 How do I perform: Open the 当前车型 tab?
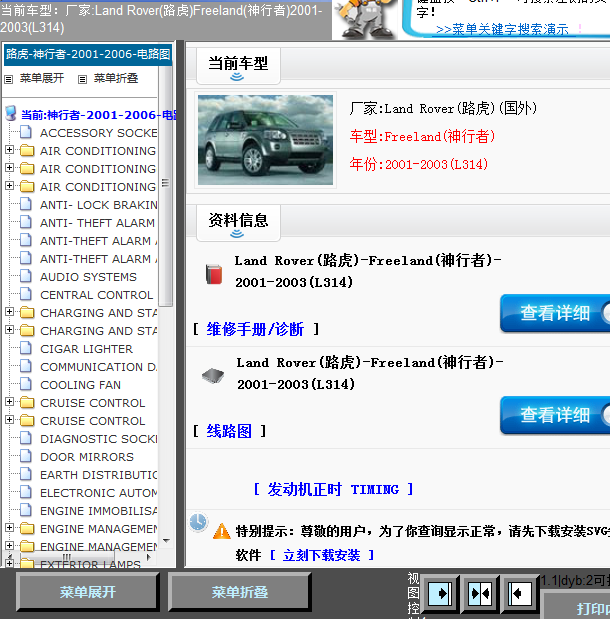[x=238, y=66]
